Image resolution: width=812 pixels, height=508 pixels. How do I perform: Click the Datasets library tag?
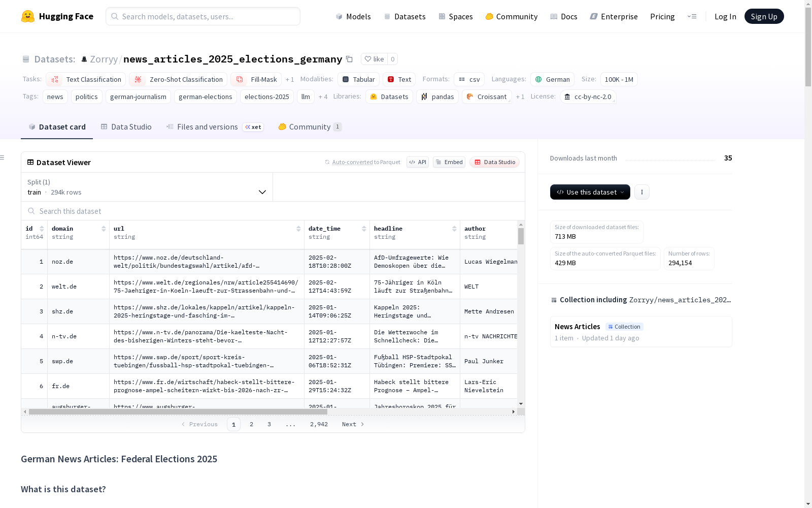point(389,97)
